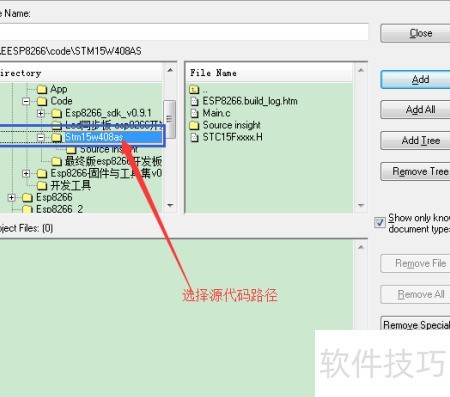This screenshot has width=450, height=397.
Task: Click the 开发工具 folder icon
Action: click(x=42, y=185)
